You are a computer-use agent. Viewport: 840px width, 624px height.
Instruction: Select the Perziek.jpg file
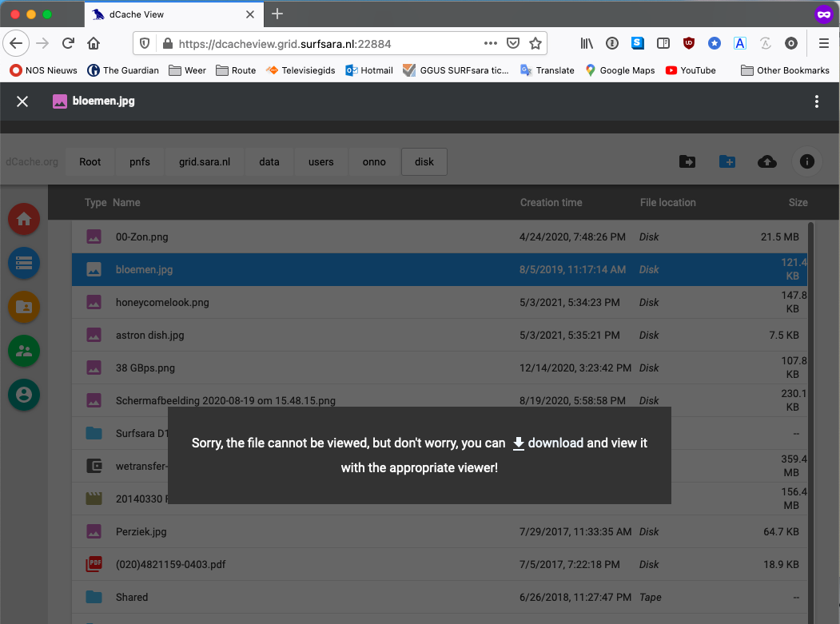pyautogui.click(x=440, y=531)
